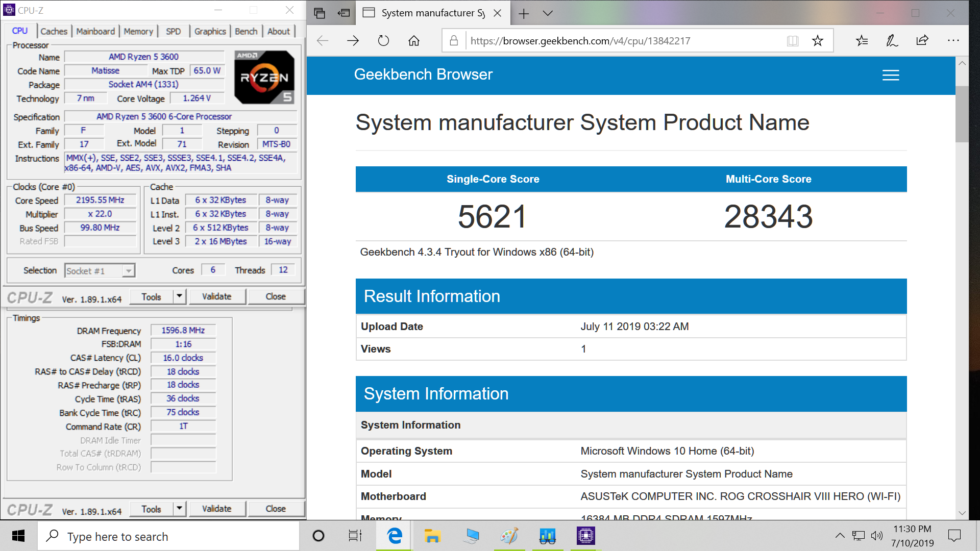
Task: Refresh the Geekbench page
Action: (x=383, y=41)
